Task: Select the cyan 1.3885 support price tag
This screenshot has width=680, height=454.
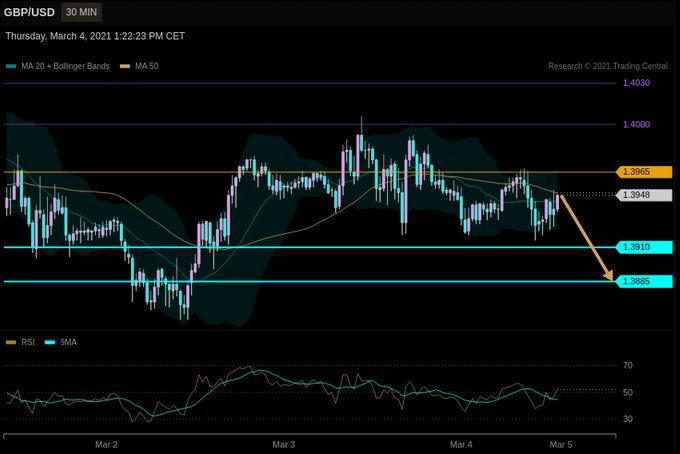Action: click(644, 281)
